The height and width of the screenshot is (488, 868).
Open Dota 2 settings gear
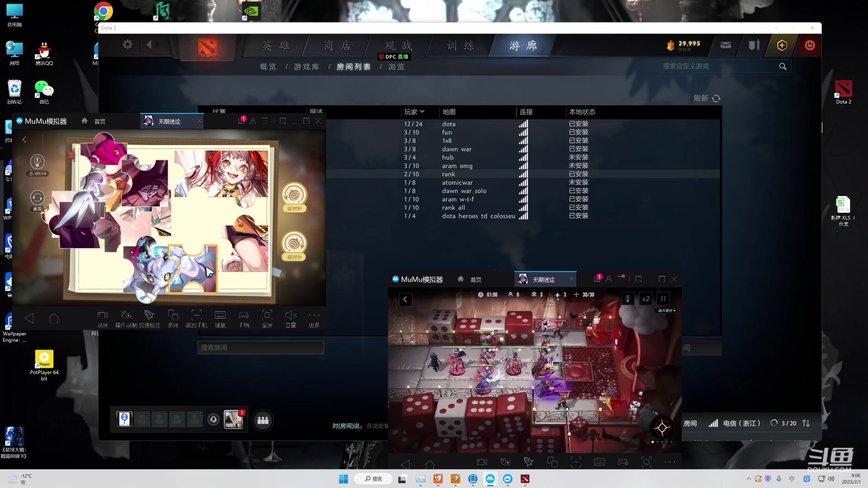[128, 44]
